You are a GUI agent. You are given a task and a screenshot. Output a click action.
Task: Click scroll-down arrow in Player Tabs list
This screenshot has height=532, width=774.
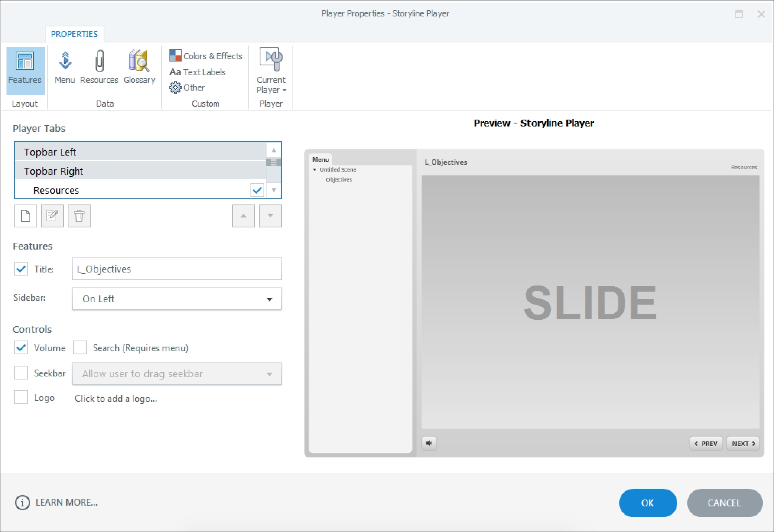(x=274, y=190)
